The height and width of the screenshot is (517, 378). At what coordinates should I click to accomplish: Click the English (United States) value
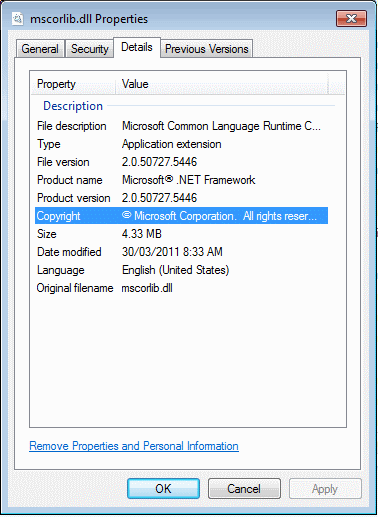[x=176, y=270]
